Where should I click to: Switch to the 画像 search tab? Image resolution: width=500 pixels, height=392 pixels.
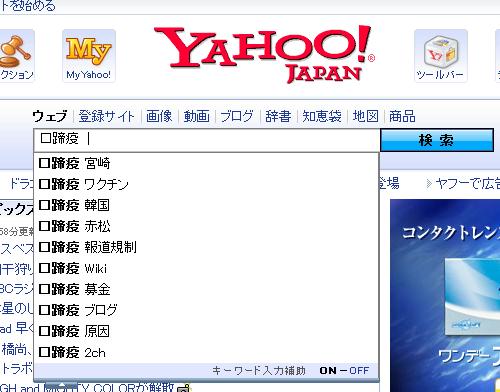(x=159, y=116)
